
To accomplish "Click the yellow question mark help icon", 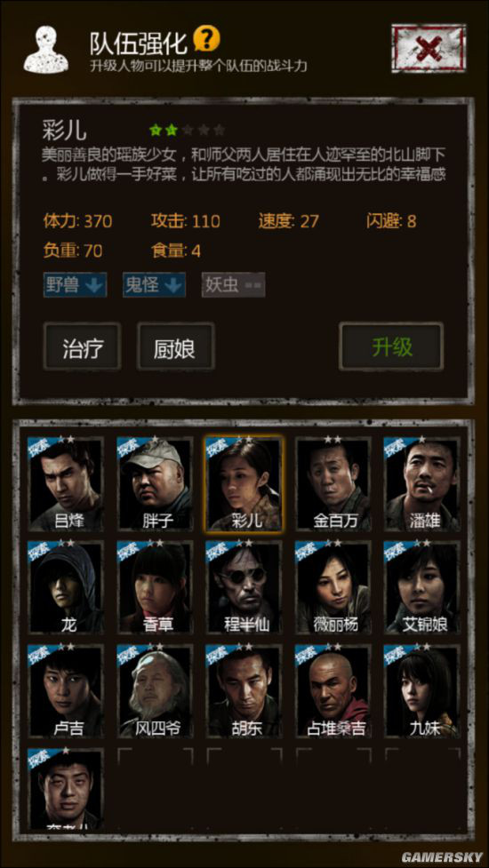I will 207,39.
